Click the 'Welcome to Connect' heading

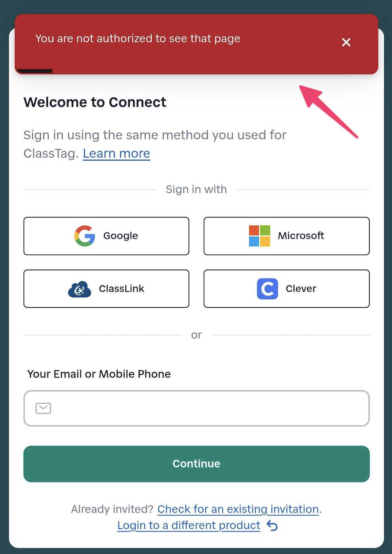(95, 102)
